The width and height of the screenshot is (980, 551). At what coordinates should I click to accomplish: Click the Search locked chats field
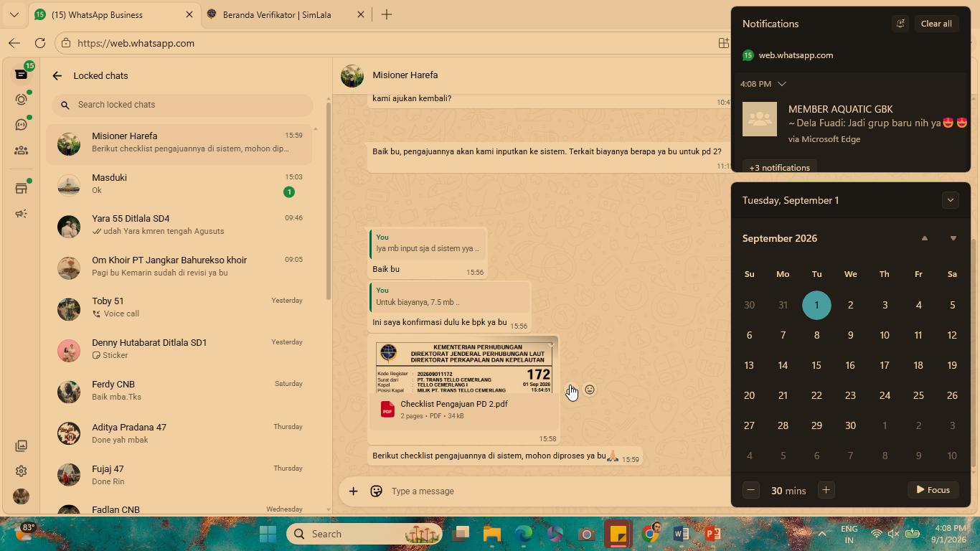tap(182, 105)
